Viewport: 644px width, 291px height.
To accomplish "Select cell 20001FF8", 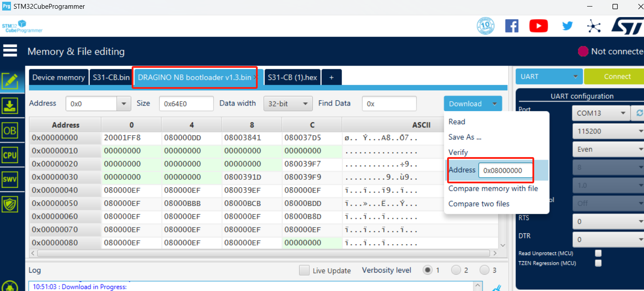I will pos(131,138).
